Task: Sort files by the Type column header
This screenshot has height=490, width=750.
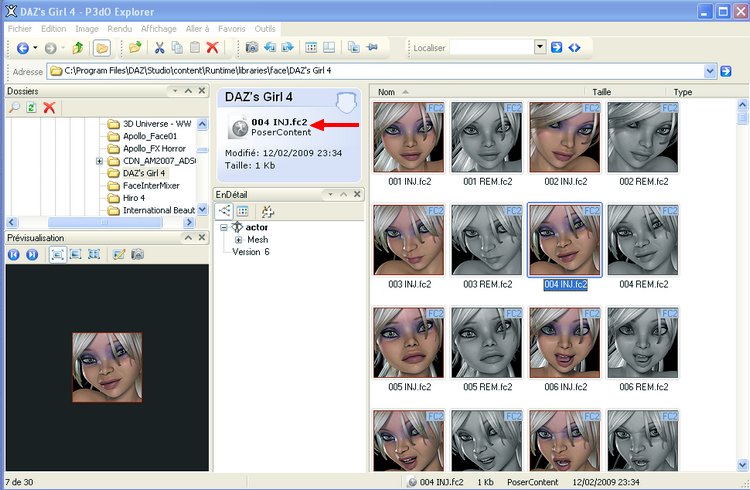Action: [x=701, y=92]
